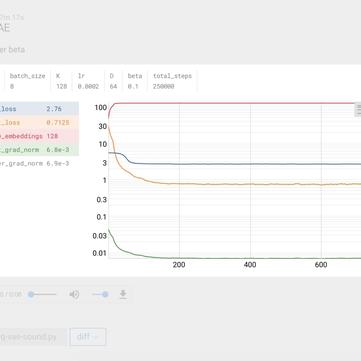Adjust the audio playback position slider
Viewport: 361px width, 361px height.
pos(42,294)
